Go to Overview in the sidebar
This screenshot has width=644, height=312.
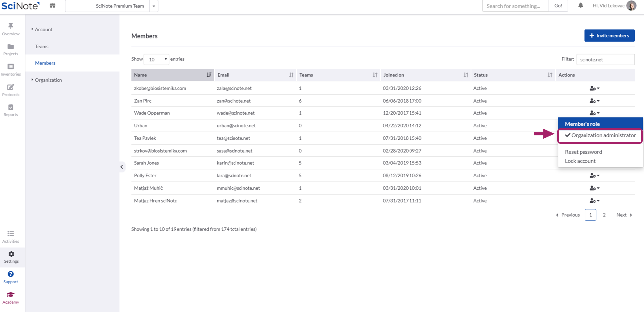tap(11, 29)
